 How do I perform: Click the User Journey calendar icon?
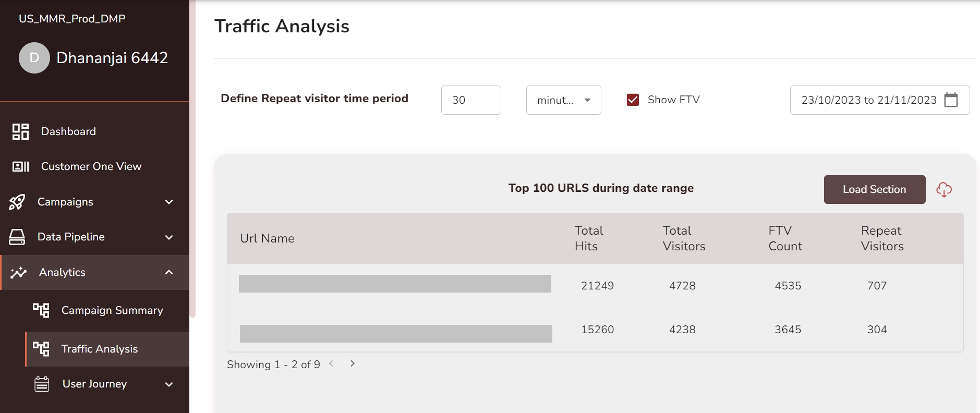pos(42,384)
